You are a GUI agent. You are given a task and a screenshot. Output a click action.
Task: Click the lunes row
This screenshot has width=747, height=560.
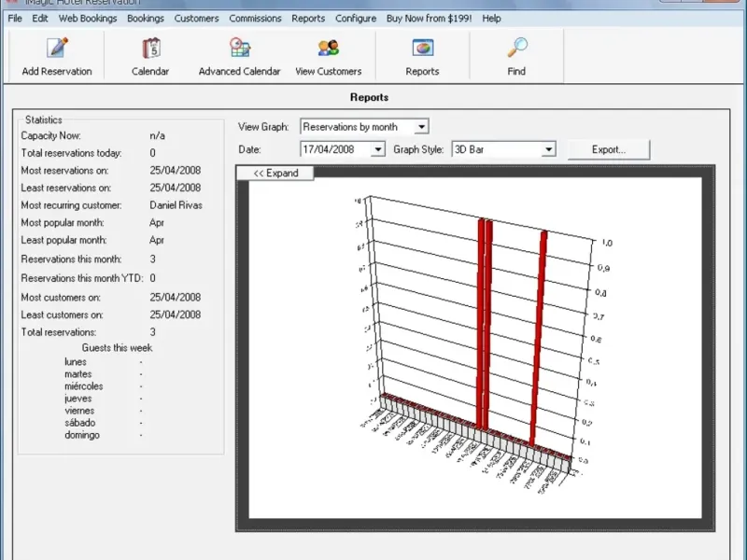(x=104, y=362)
